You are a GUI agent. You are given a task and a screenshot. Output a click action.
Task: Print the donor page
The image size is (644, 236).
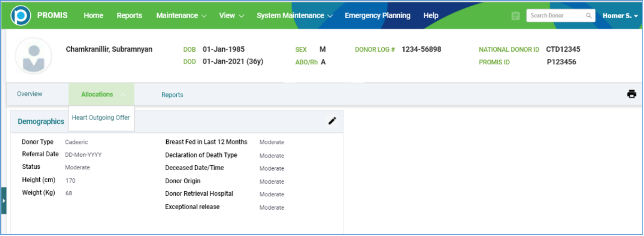pyautogui.click(x=632, y=94)
